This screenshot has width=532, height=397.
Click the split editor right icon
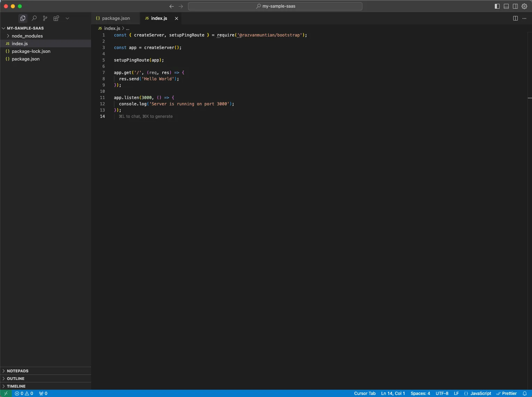coord(515,18)
